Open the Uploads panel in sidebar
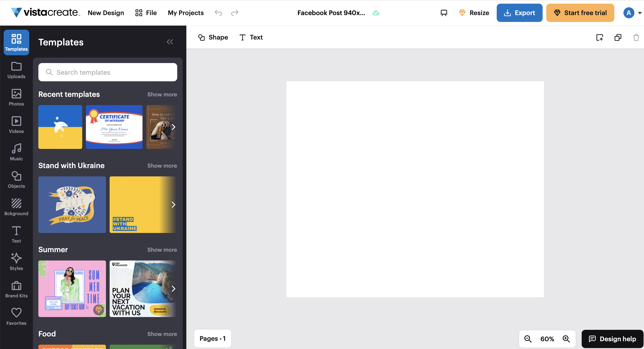 (16, 70)
